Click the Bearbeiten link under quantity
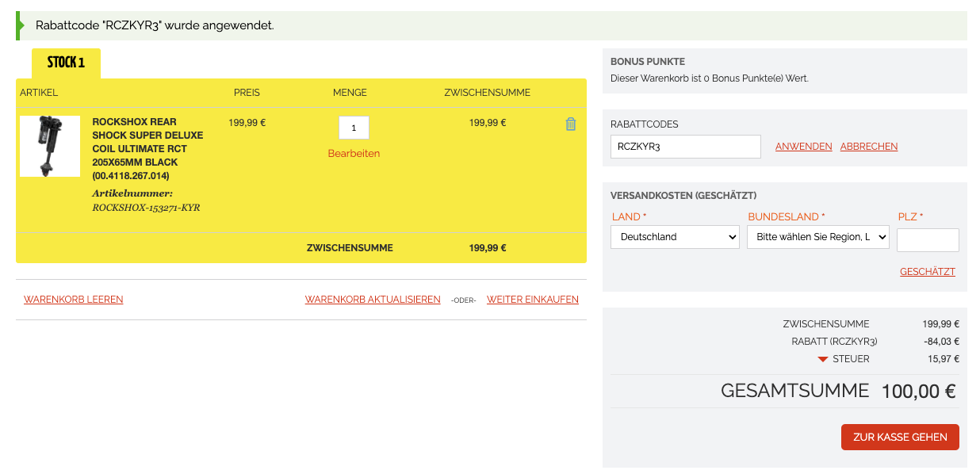 (354, 154)
